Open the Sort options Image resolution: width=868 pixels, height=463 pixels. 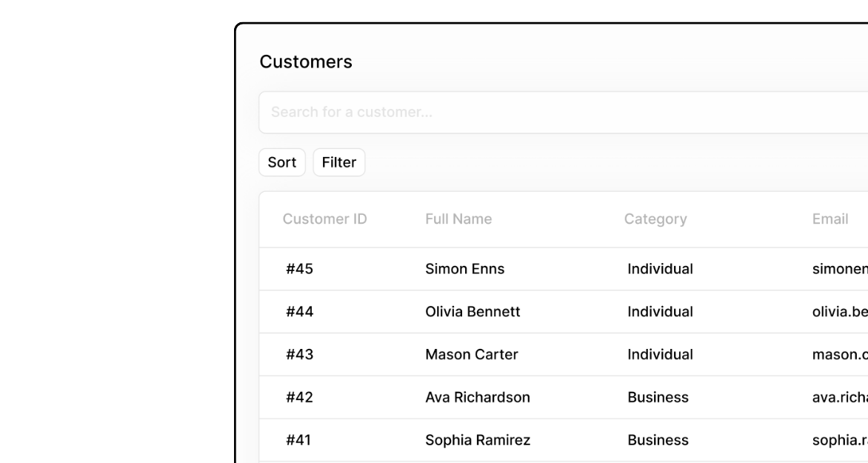pyautogui.click(x=282, y=162)
